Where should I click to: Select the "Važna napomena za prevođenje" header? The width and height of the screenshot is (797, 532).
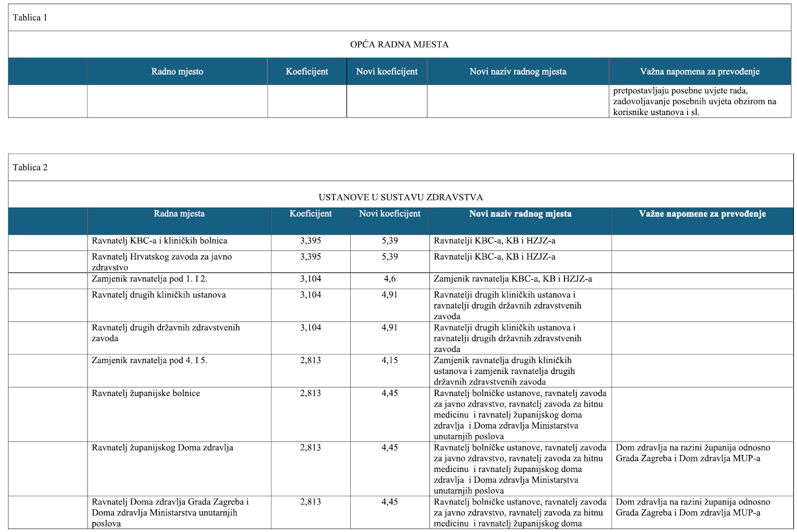tap(700, 72)
